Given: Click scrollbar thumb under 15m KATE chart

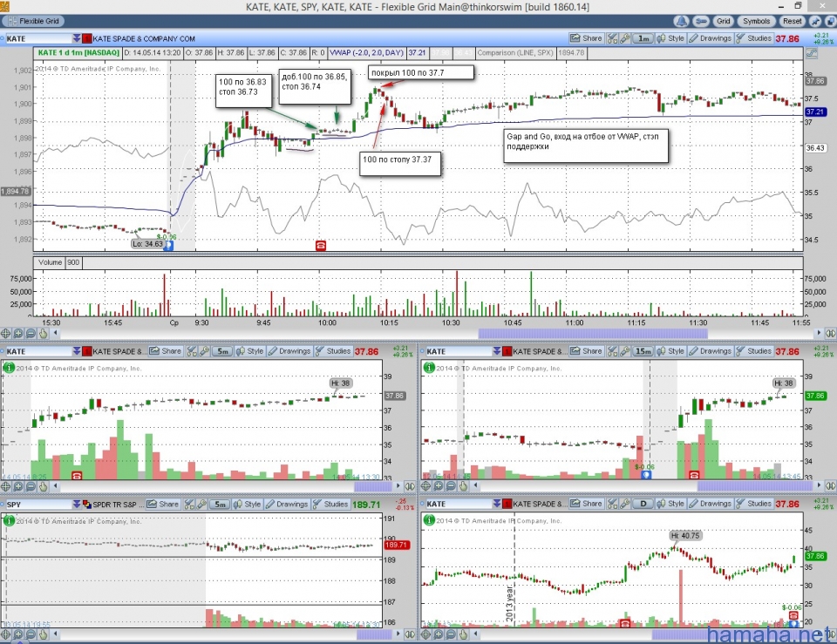Looking at the screenshot, I should [755, 486].
